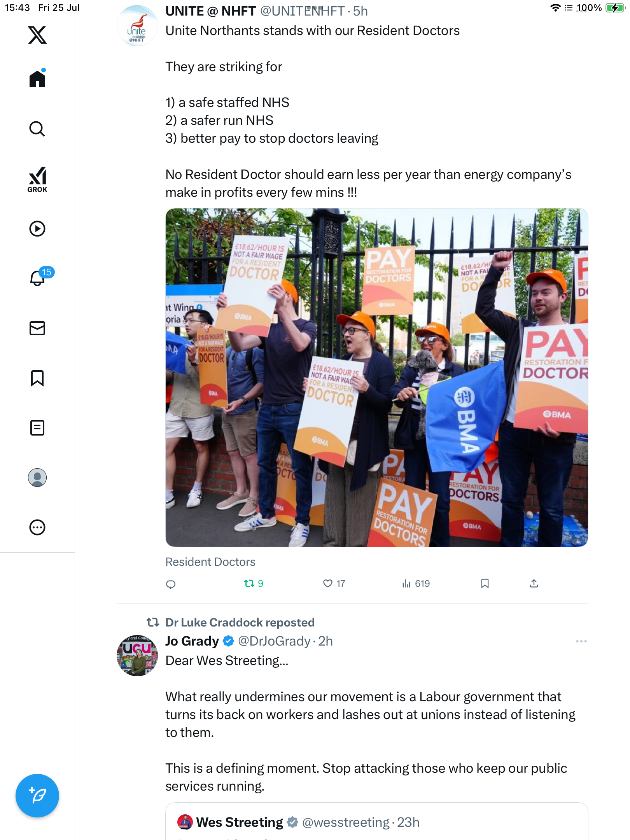Reply to the UNITE NHFT post

tap(171, 584)
